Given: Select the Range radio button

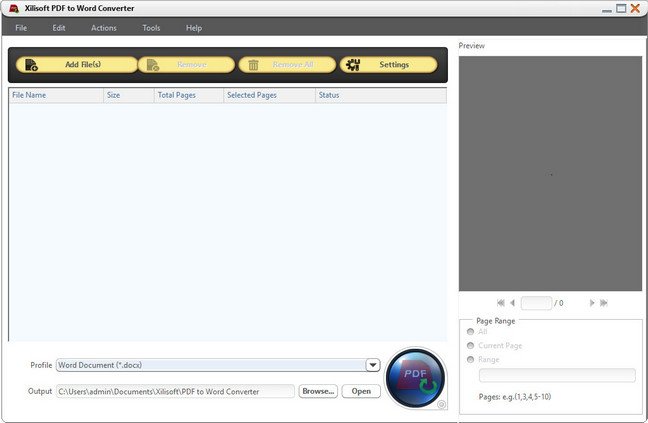Looking at the screenshot, I should pos(470,359).
